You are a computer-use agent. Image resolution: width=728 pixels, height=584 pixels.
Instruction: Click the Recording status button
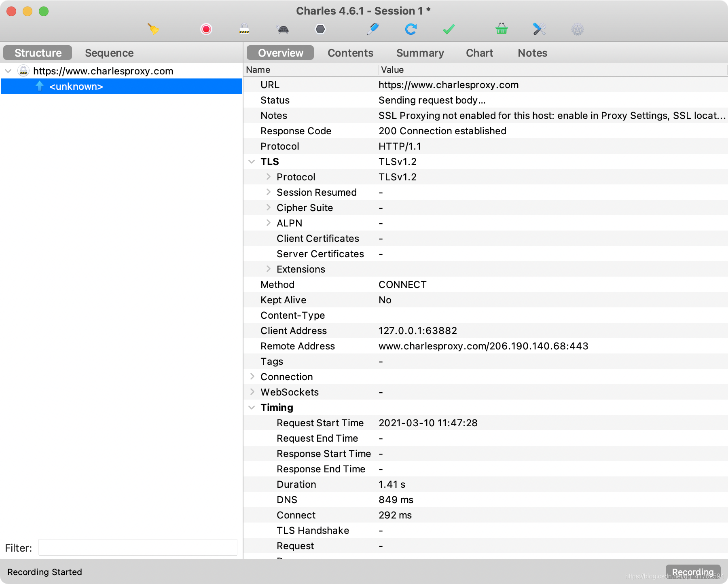[693, 572]
